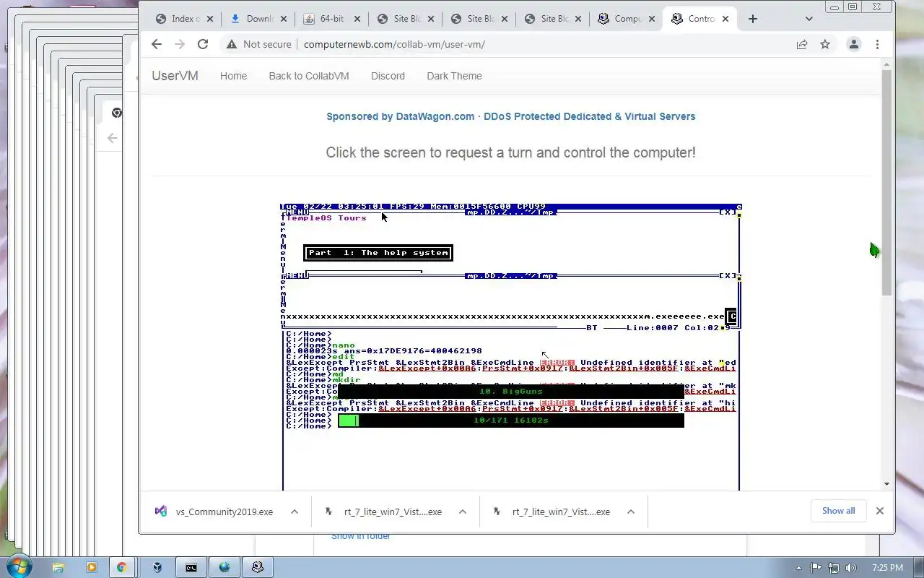Open the network tray icon
The width and height of the screenshot is (924, 578).
click(x=834, y=568)
